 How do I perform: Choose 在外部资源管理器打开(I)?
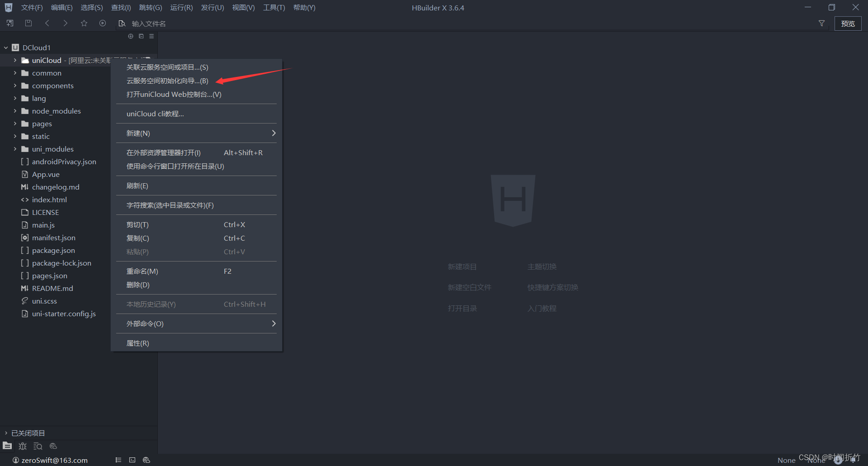click(196, 152)
